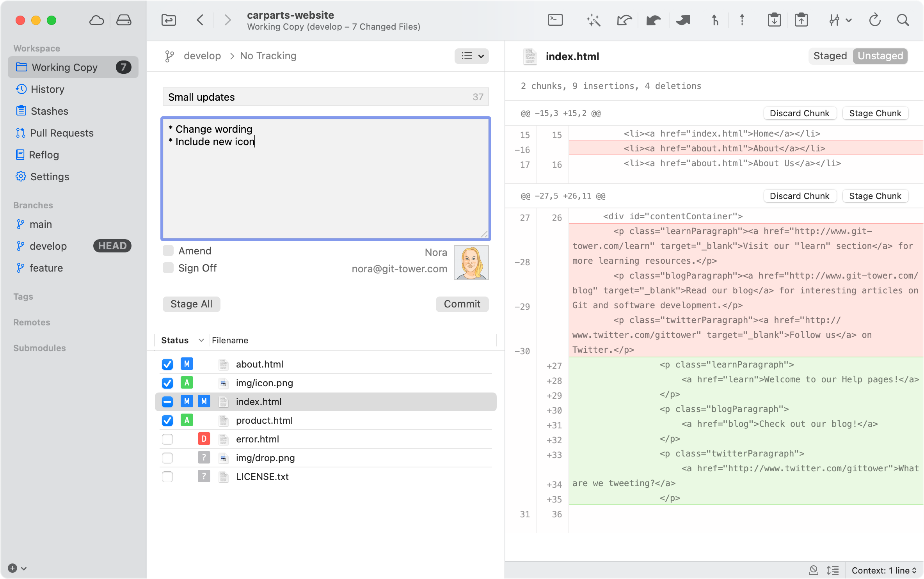This screenshot has height=579, width=924.
Task: Enable the Amend checkbox
Action: (168, 251)
